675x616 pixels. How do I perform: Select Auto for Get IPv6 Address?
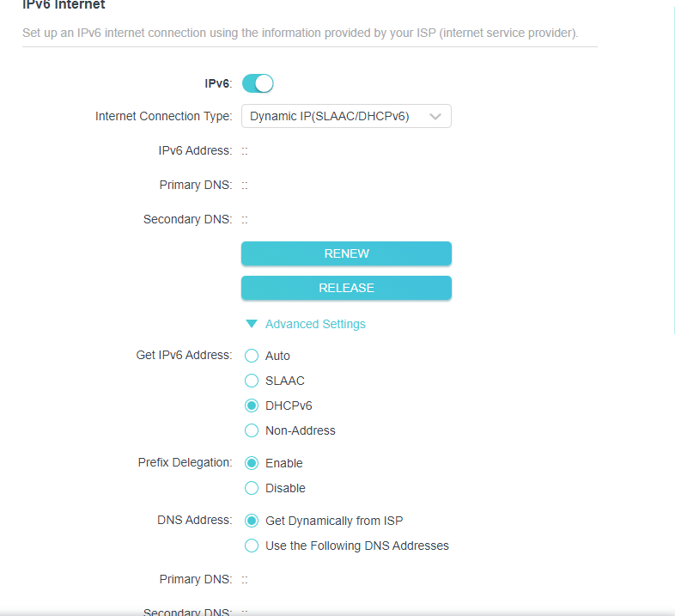point(252,356)
